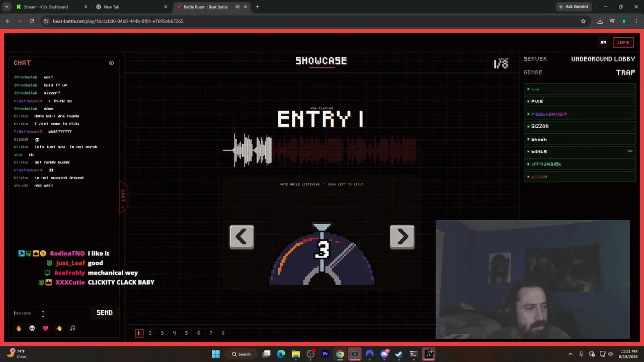Select entry 2 in the entry pager
Image resolution: width=644 pixels, height=362 pixels.
click(150, 333)
